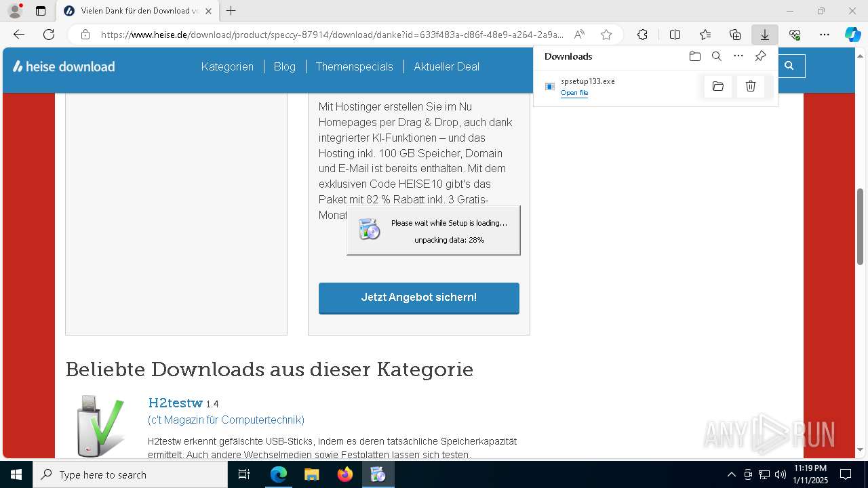This screenshot has width=868, height=488.
Task: Click the Type here to search box
Action: [x=130, y=474]
